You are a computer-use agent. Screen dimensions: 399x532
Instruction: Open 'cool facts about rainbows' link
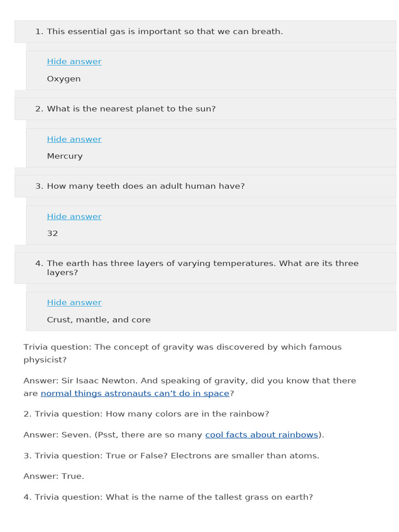point(262,435)
